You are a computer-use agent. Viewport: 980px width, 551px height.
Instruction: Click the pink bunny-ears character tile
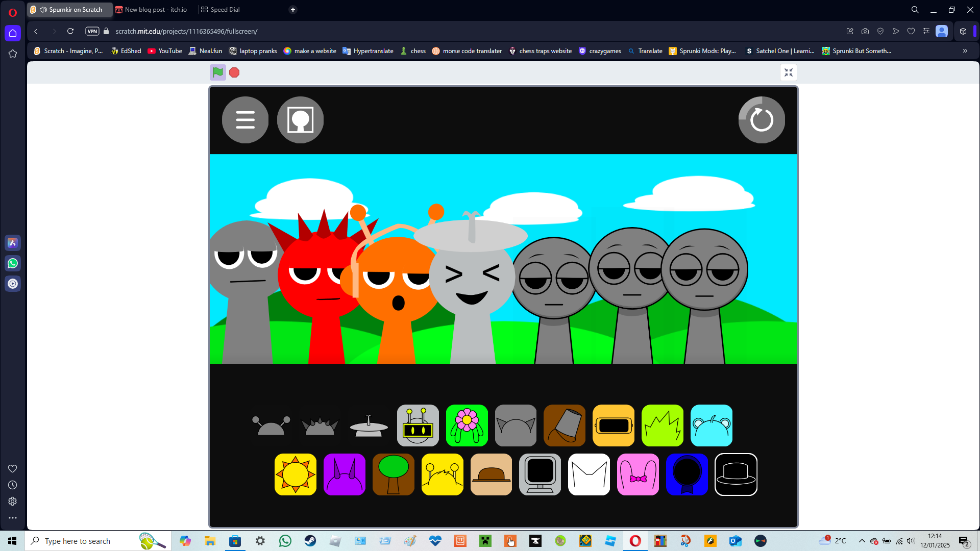point(638,474)
